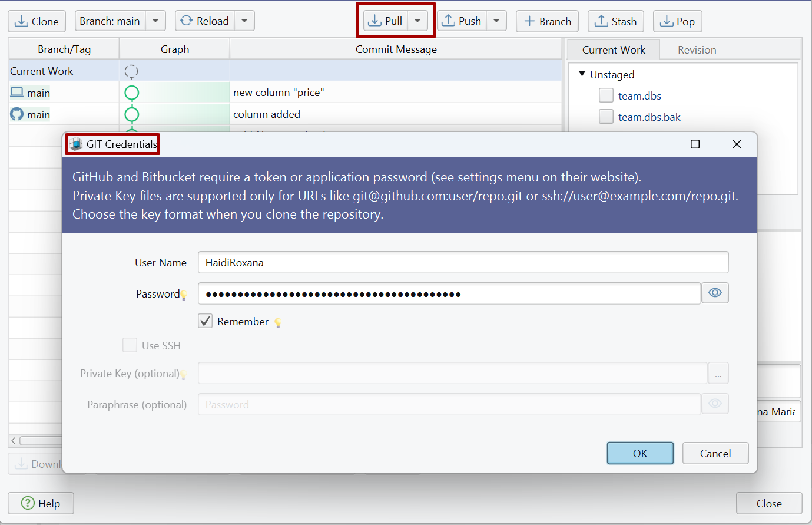Viewport: 812px width, 525px height.
Task: Select the 'column added' commit
Action: click(267, 114)
